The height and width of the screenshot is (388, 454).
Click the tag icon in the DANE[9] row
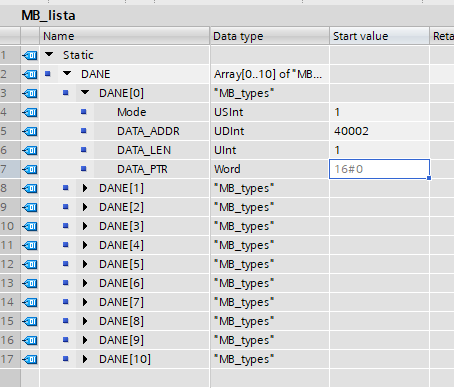(x=30, y=340)
